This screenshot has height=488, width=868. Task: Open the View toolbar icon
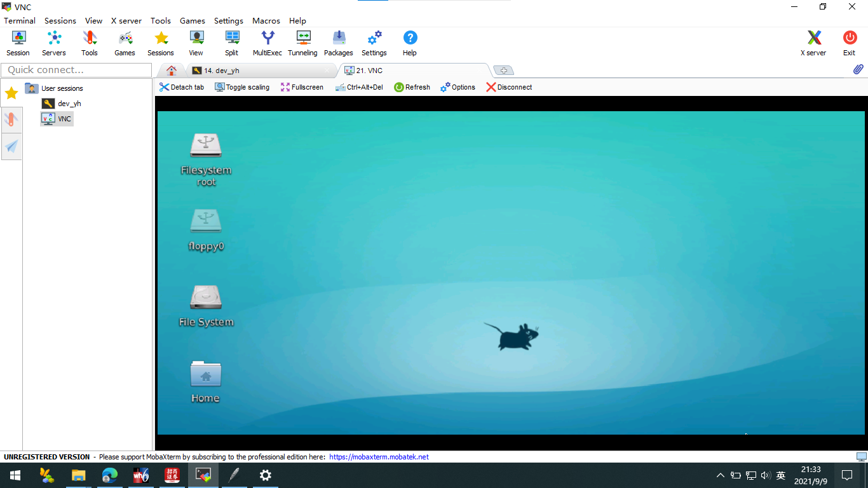click(x=196, y=43)
